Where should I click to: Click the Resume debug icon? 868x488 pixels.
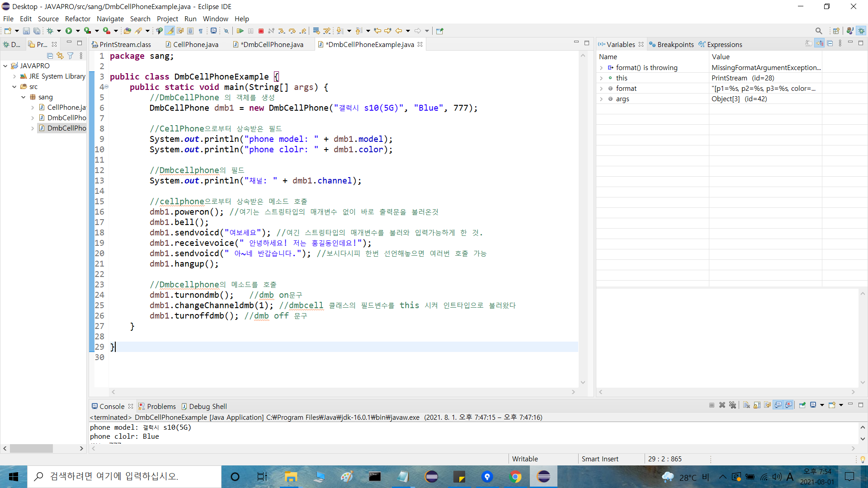tap(240, 31)
